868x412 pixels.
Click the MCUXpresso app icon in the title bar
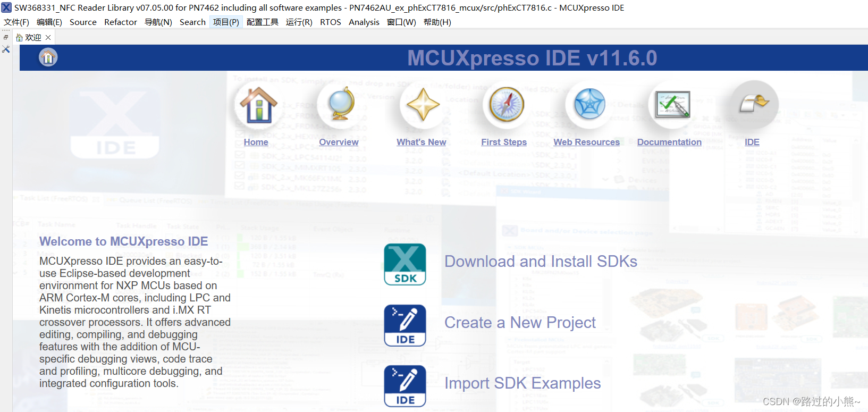(6, 7)
